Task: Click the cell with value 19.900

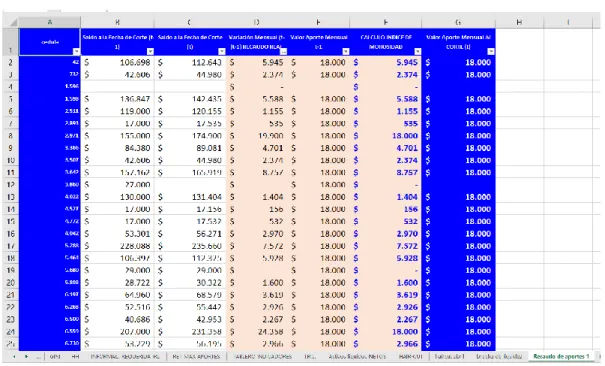Action: (257, 135)
